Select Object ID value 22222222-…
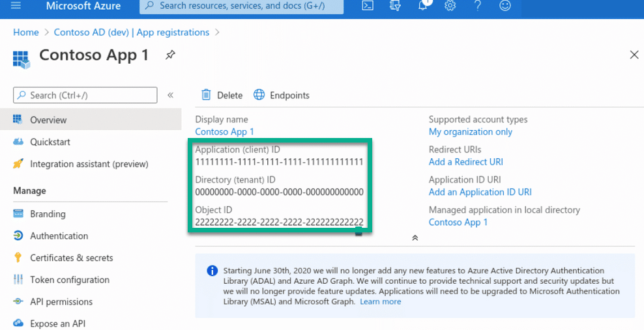The width and height of the screenshot is (644, 330). (x=279, y=222)
